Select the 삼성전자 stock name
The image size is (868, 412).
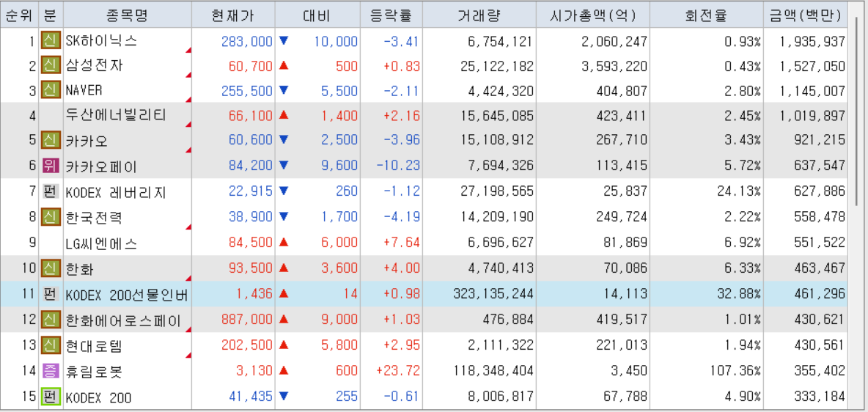pos(94,67)
